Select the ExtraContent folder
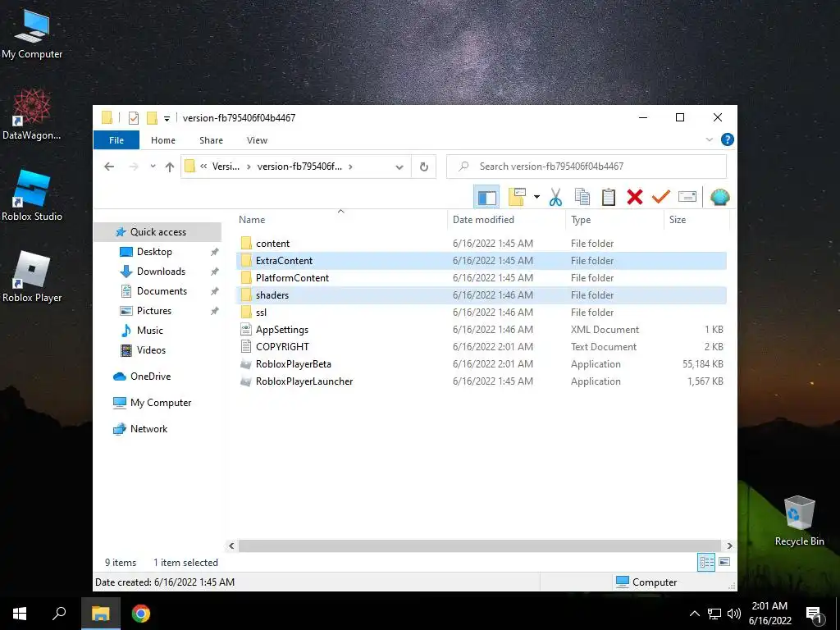The height and width of the screenshot is (630, 840). pos(481,261)
